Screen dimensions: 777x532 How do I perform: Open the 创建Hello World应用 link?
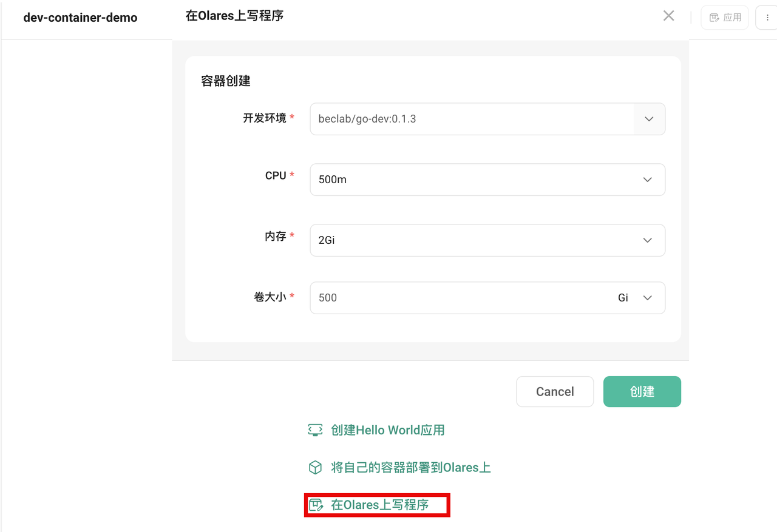click(x=388, y=430)
